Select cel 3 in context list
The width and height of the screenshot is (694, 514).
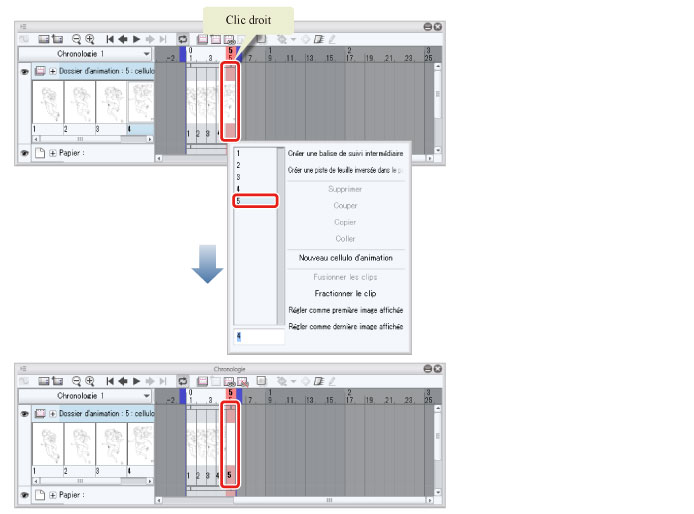(x=255, y=177)
